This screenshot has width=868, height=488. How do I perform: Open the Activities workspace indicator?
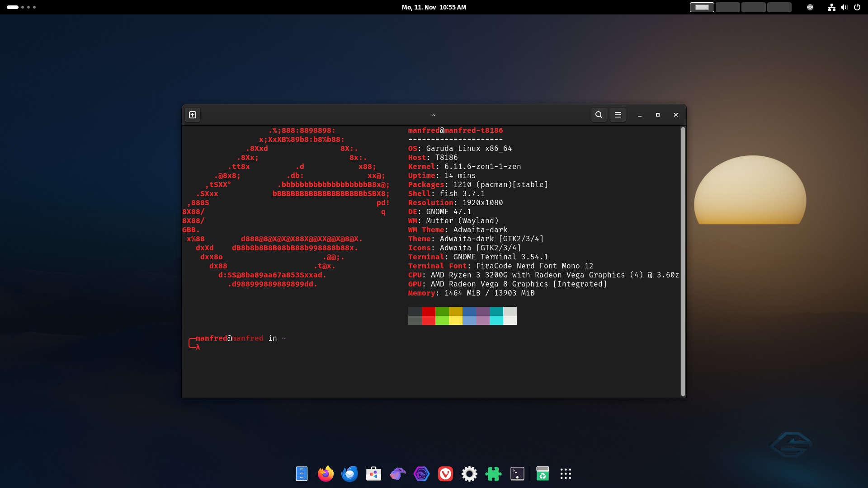(x=21, y=7)
